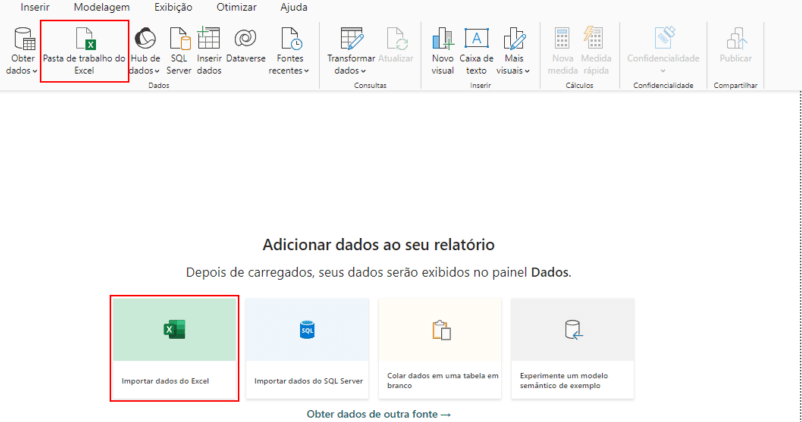Click the clipboard paste icon on card
Viewport: 802px width, 422px height.
pos(441,330)
